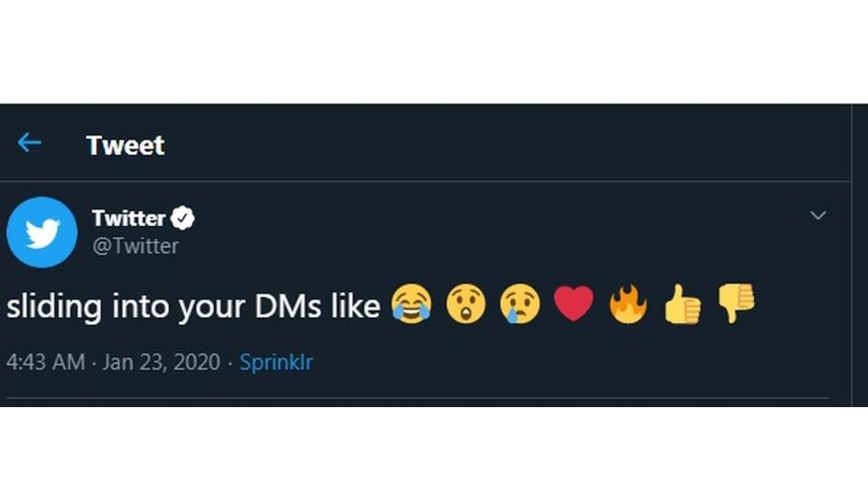868x494 pixels.
Task: Click the Jan 23, 2020 date
Action: 161,362
